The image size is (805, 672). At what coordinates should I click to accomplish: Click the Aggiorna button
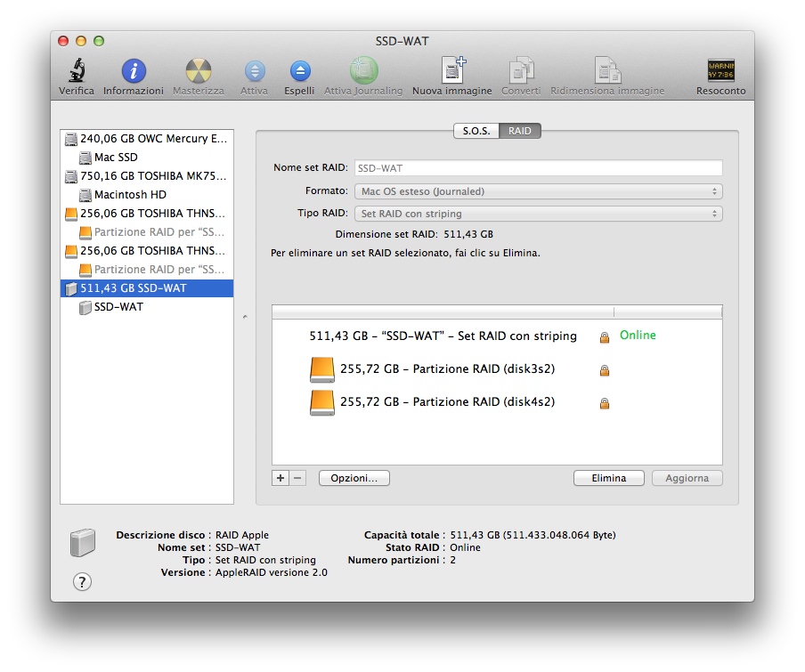686,478
